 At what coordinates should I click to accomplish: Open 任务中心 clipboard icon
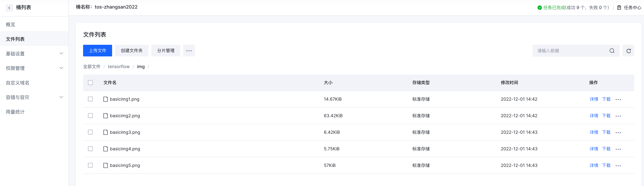619,8
